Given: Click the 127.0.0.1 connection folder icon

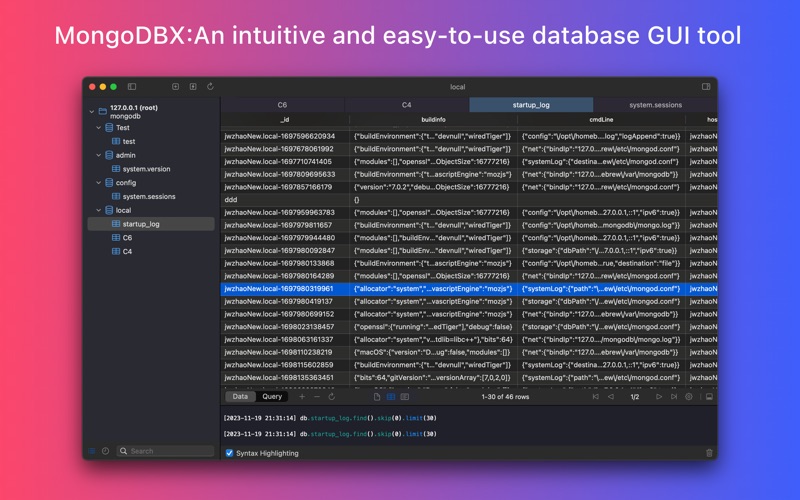Looking at the screenshot, I should coord(103,111).
